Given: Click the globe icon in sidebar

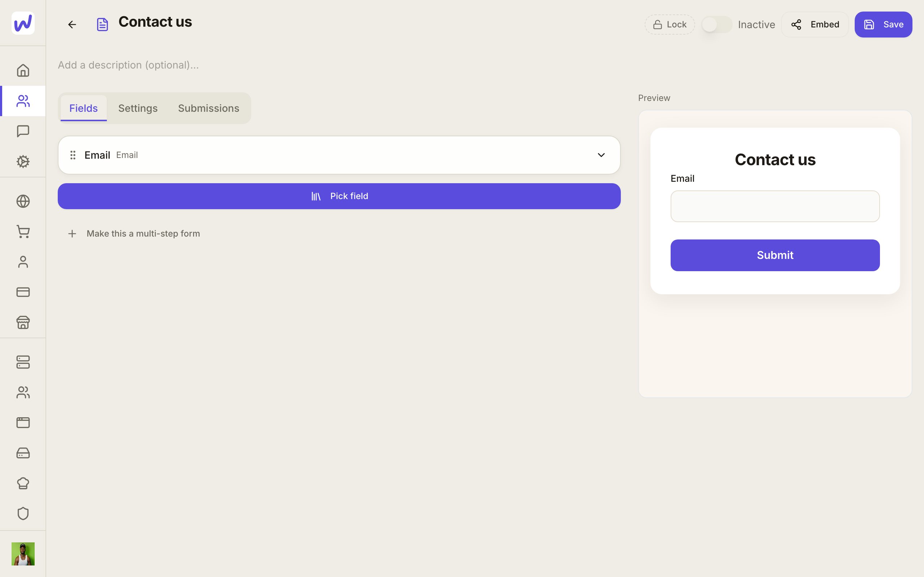Looking at the screenshot, I should point(23,201).
